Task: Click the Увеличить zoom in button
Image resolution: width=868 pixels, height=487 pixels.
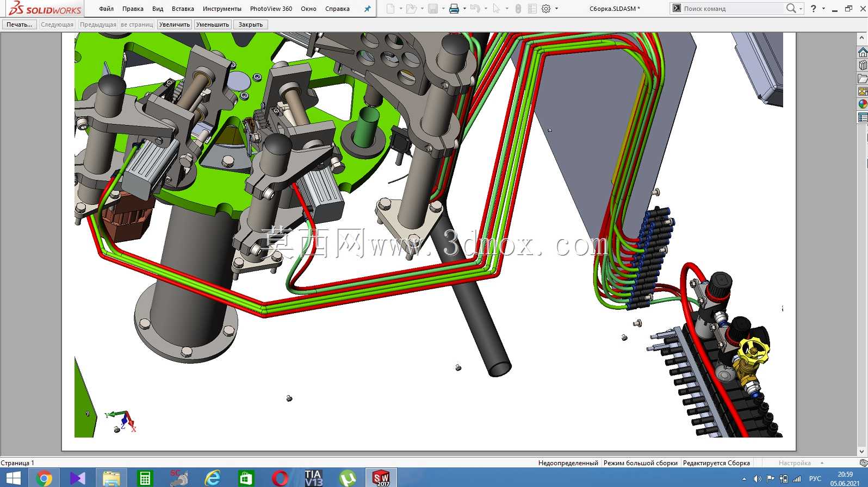Action: pyautogui.click(x=175, y=24)
